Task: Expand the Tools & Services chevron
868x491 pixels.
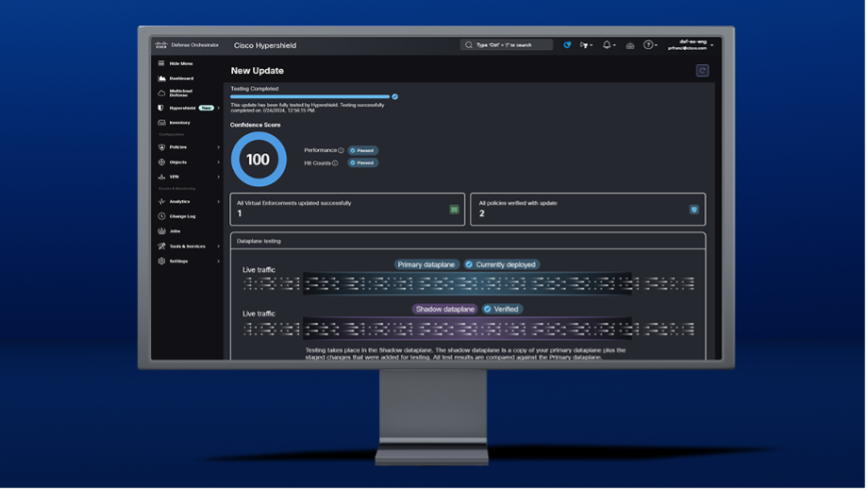Action: pyautogui.click(x=219, y=246)
